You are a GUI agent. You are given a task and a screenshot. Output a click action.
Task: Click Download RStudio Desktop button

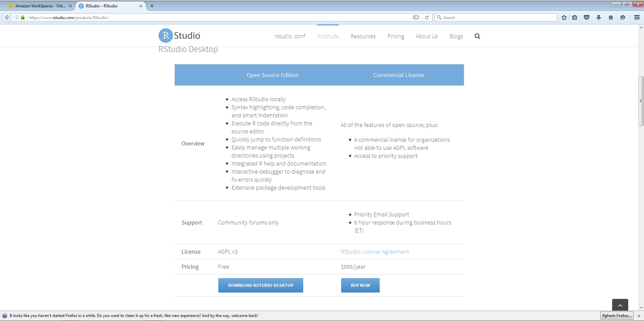click(x=261, y=285)
